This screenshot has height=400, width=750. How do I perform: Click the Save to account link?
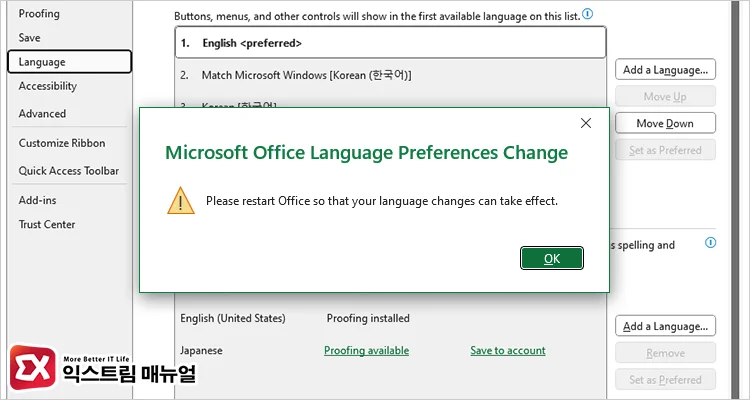coord(508,351)
